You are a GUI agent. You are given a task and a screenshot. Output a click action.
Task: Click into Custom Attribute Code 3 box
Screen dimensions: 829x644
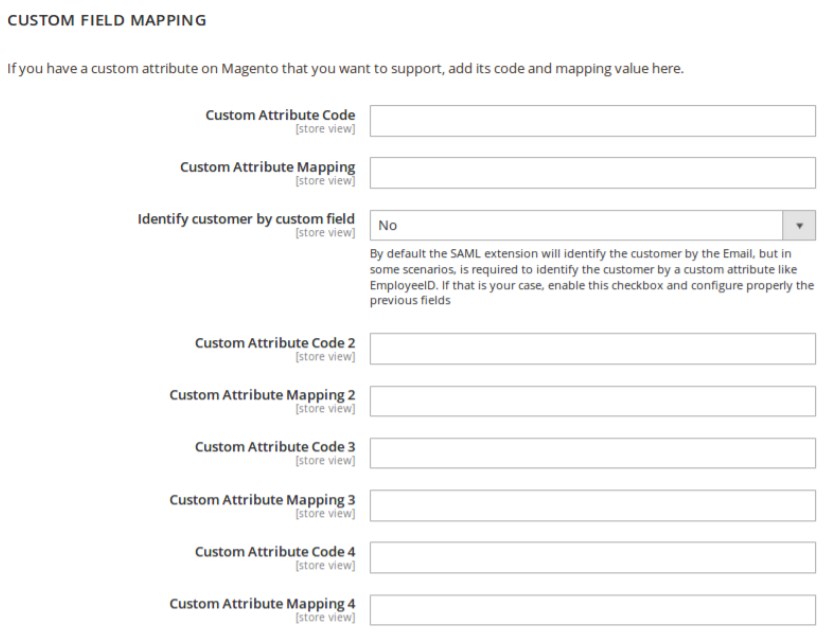coord(592,453)
